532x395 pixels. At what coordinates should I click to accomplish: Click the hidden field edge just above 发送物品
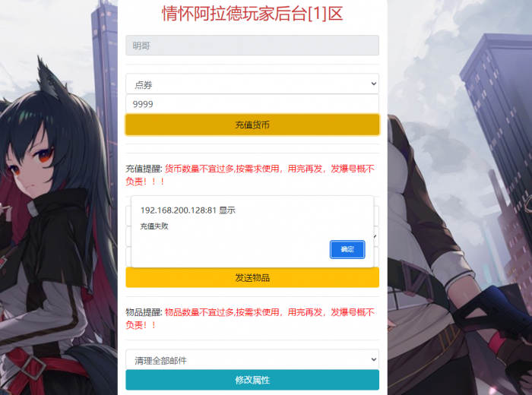click(128, 257)
